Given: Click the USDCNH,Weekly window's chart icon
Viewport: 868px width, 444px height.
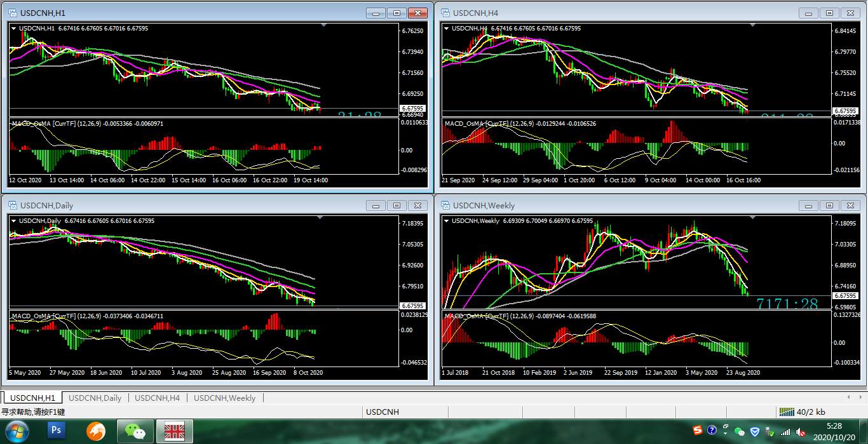Looking at the screenshot, I should pos(445,205).
